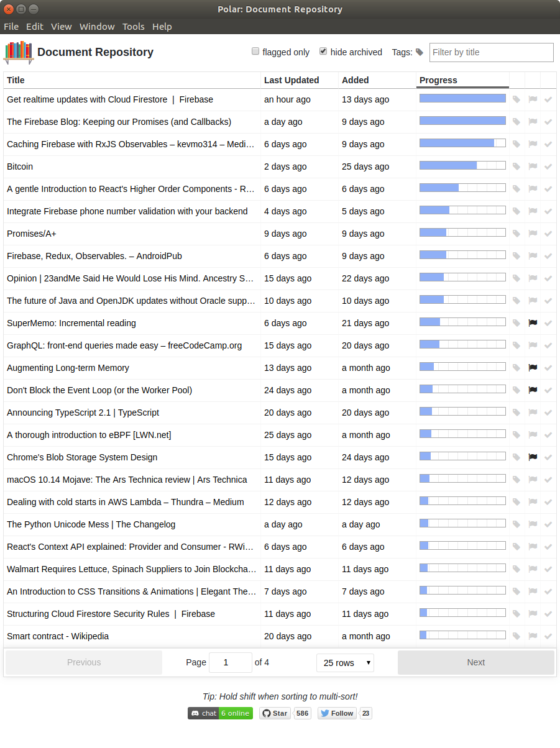Click the page number input box
560x748 pixels.
[x=231, y=663]
